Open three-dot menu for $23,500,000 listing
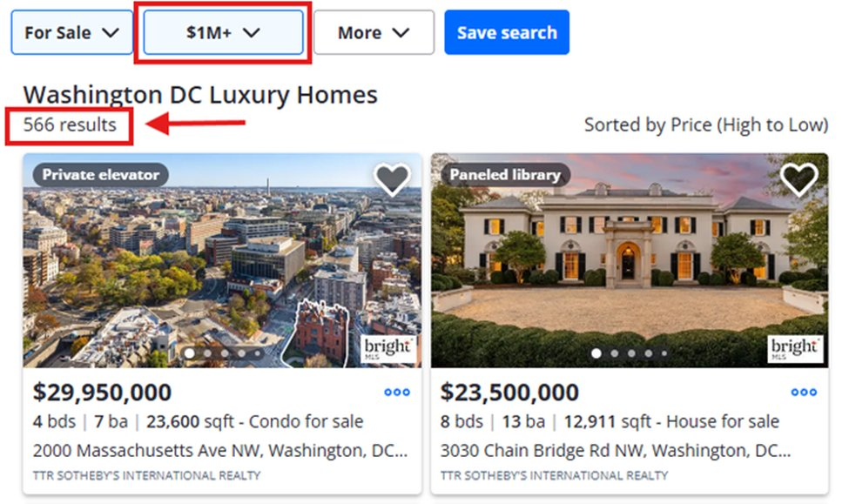The width and height of the screenshot is (849, 504). coord(804,393)
